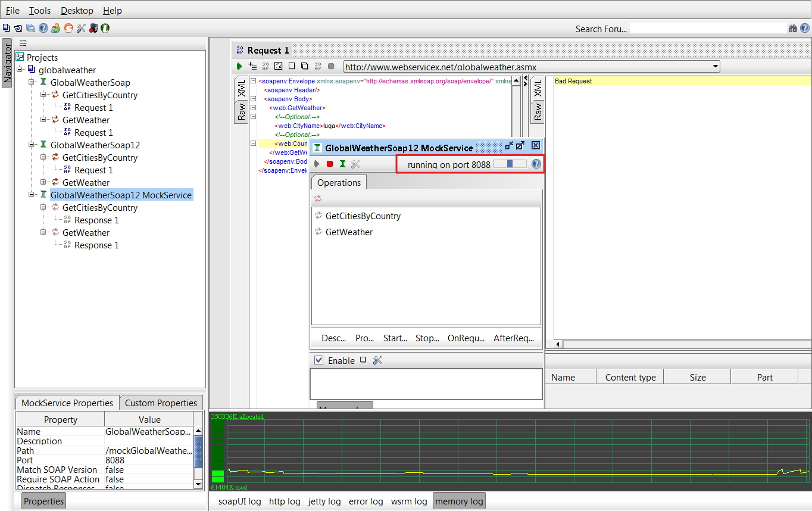Toggle the memory log tab button
The height and width of the screenshot is (511, 812).
click(459, 501)
